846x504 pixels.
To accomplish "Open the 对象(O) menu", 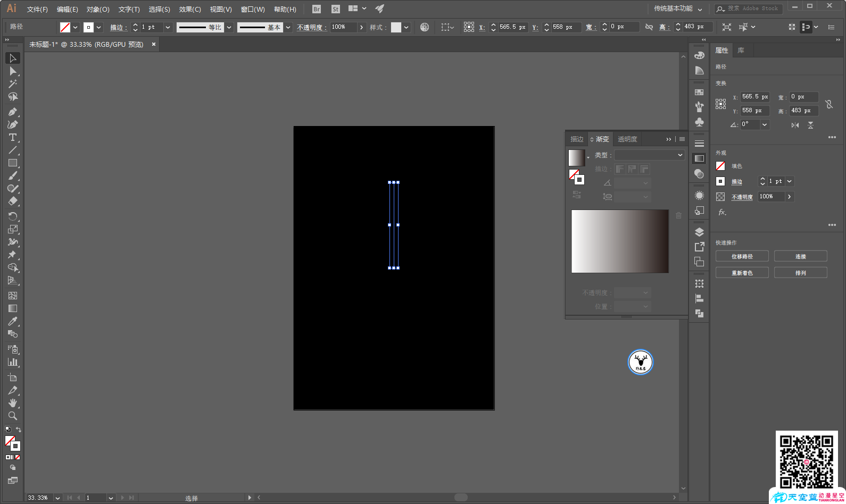I will pos(98,9).
